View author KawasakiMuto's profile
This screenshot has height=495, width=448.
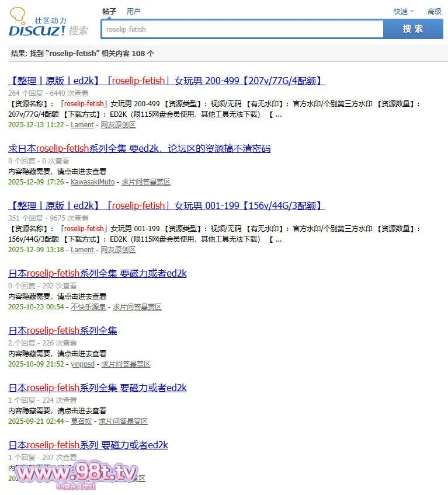(x=93, y=182)
